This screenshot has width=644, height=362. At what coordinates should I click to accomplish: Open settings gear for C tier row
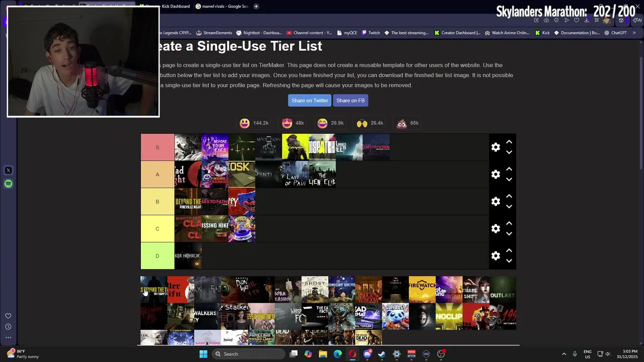click(496, 229)
